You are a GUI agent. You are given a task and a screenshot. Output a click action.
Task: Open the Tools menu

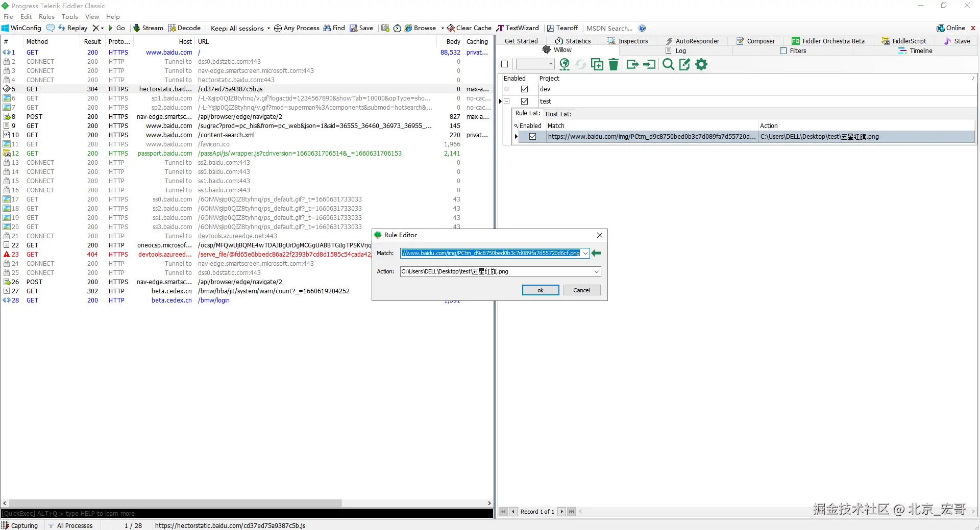(70, 16)
